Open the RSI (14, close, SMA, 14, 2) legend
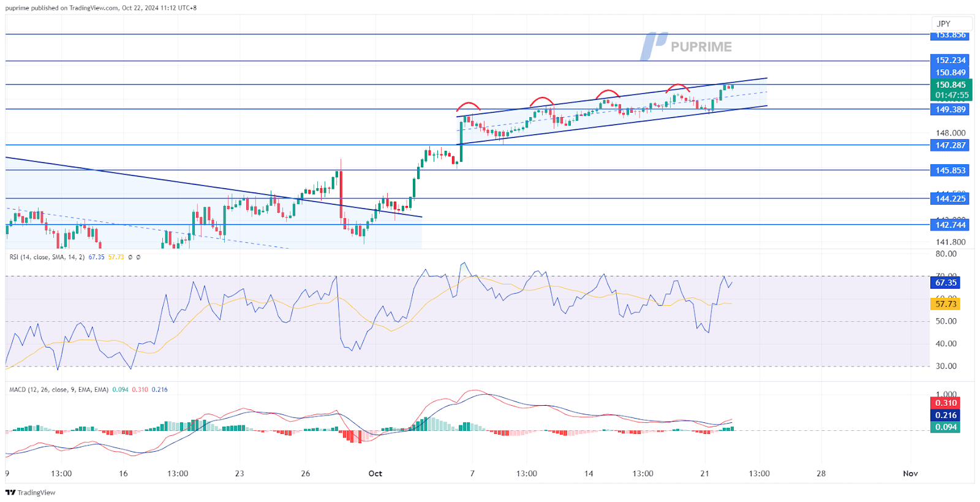The image size is (980, 502). click(47, 257)
